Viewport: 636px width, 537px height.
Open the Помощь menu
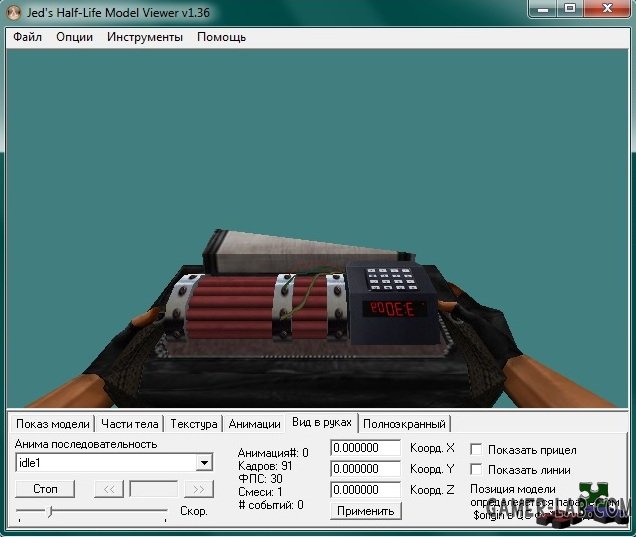coord(221,37)
